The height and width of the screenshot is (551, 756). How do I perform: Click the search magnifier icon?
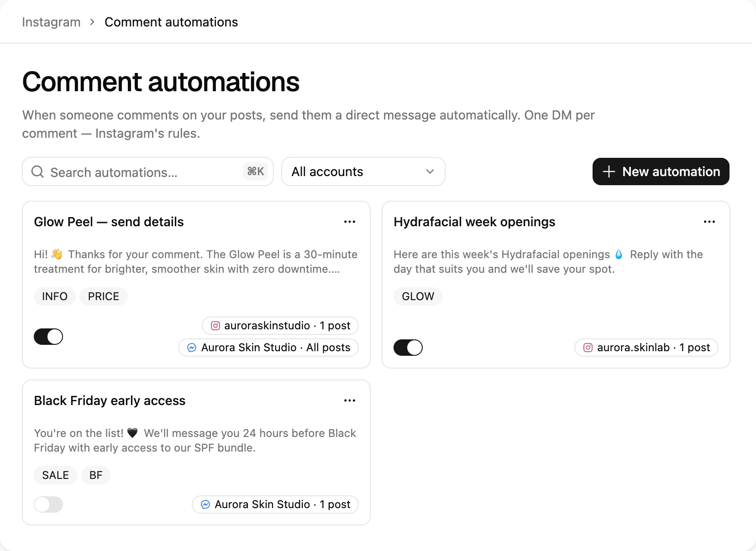(37, 172)
